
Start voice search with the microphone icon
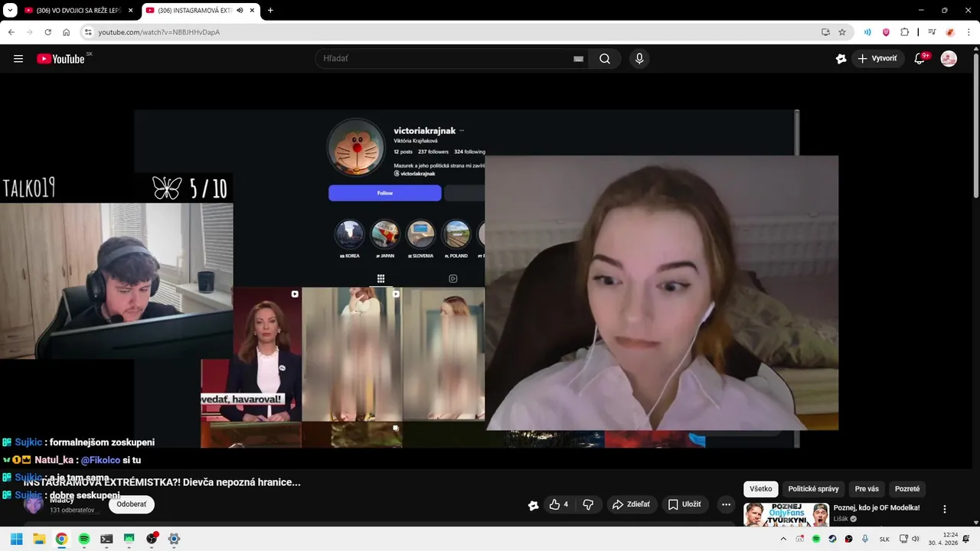click(639, 59)
